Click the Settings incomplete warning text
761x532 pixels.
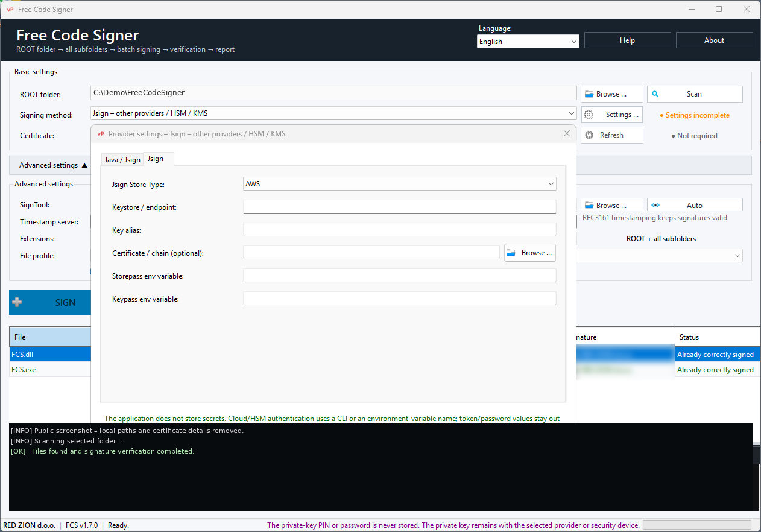(x=695, y=115)
